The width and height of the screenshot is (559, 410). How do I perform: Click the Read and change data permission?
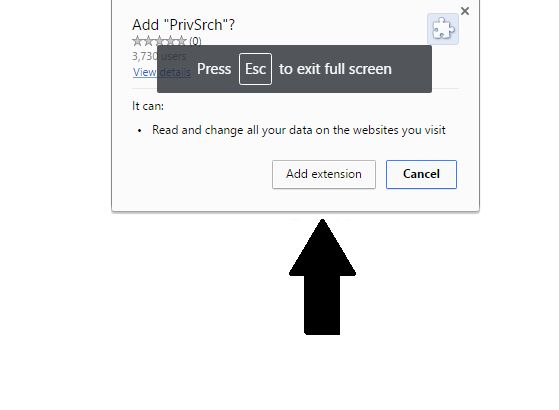299,130
